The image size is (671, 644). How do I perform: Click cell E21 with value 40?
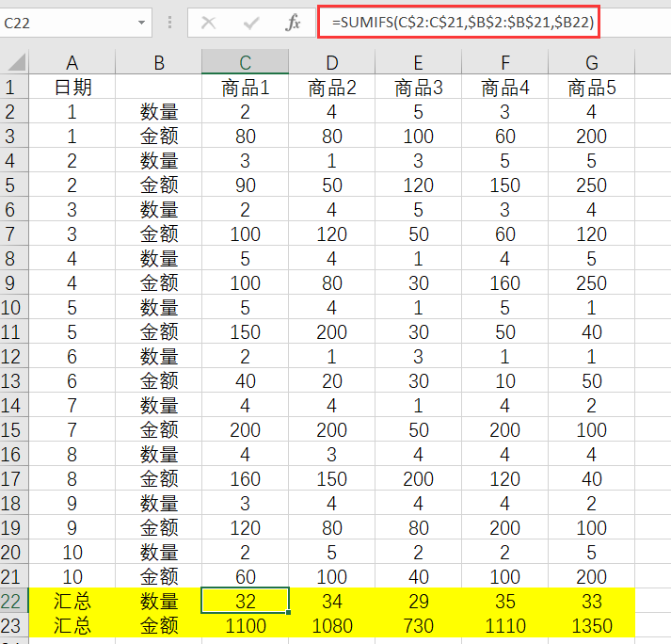(419, 577)
